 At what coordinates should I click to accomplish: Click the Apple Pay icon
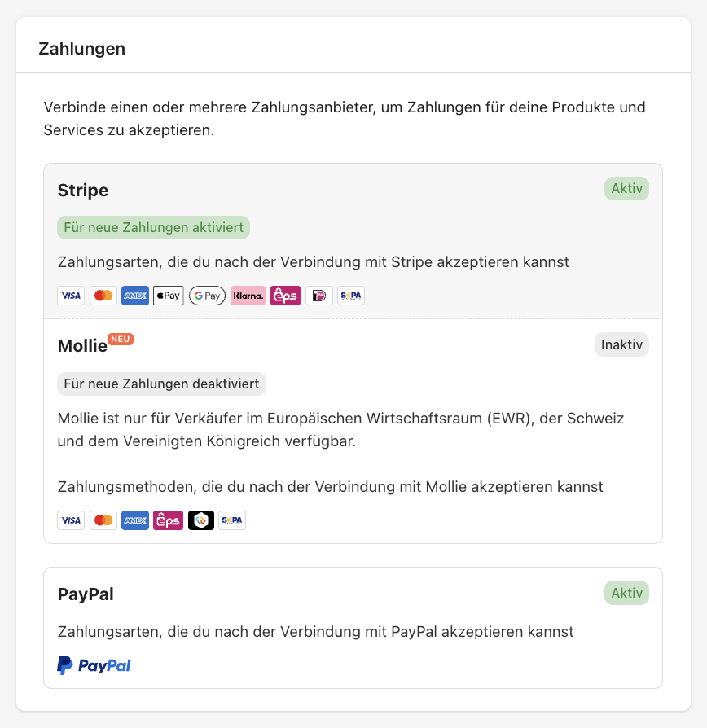coord(168,295)
